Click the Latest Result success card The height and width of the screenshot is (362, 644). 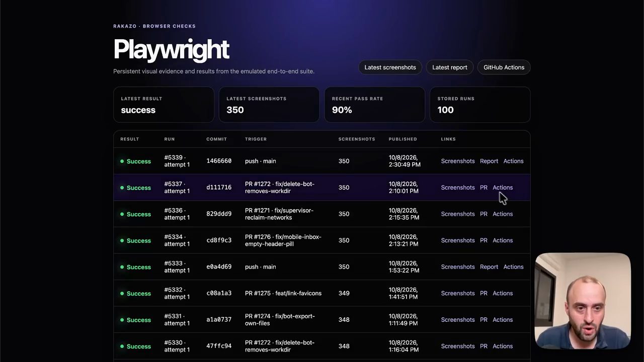[x=164, y=105]
